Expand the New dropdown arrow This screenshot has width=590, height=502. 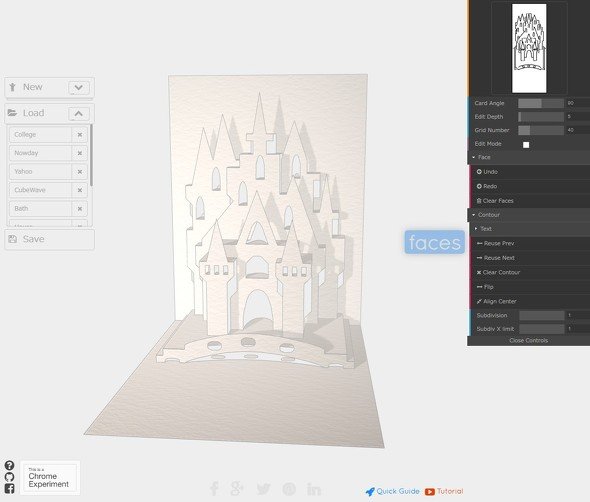click(x=79, y=88)
